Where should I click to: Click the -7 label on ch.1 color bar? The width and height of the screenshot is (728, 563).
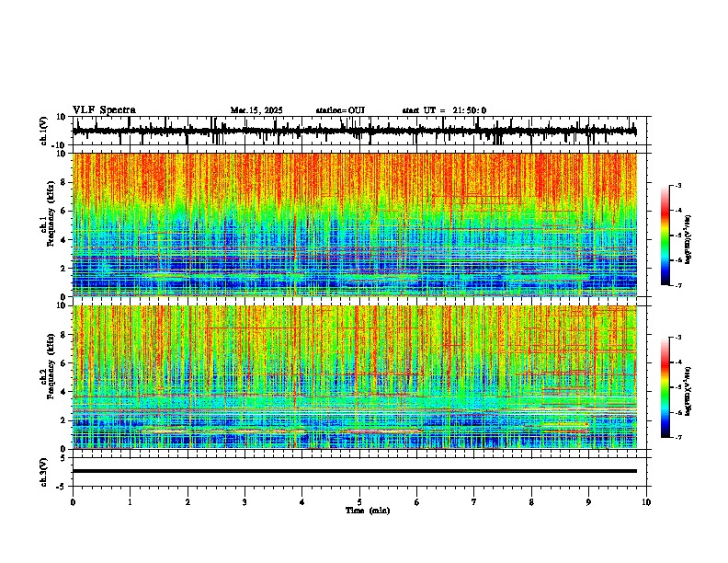677,285
